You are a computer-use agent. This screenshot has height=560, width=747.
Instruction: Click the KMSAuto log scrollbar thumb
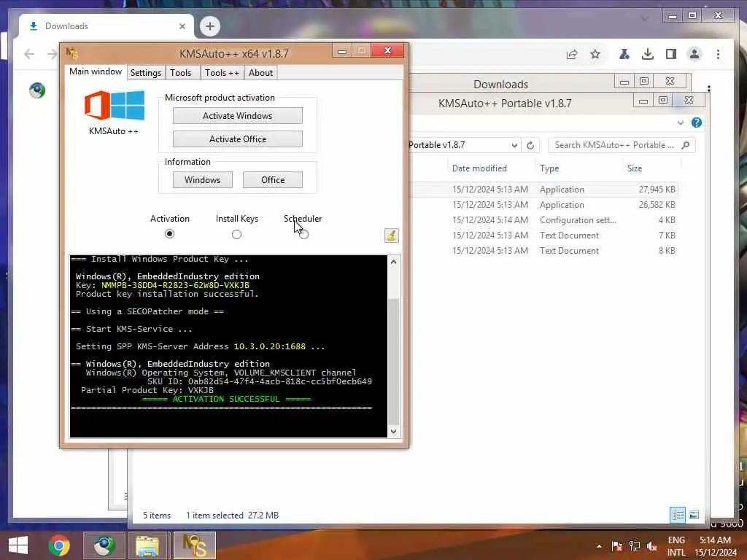coord(393,360)
